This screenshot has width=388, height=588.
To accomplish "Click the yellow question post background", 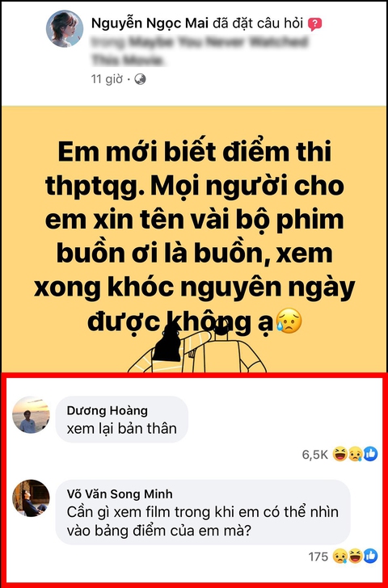I will pos(194,239).
